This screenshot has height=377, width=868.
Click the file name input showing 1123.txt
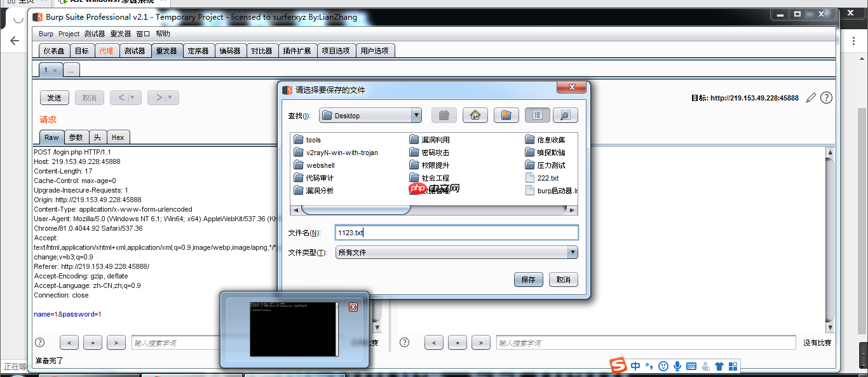tap(455, 233)
